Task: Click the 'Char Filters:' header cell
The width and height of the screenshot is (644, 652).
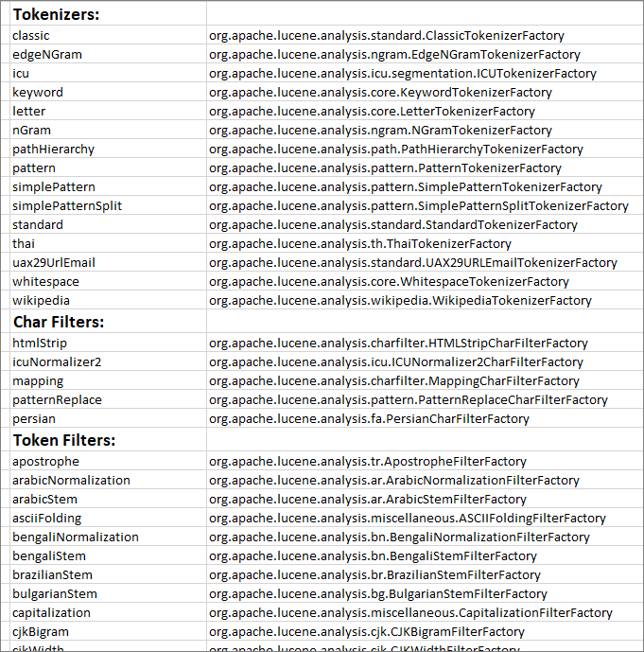Action: pos(58,322)
